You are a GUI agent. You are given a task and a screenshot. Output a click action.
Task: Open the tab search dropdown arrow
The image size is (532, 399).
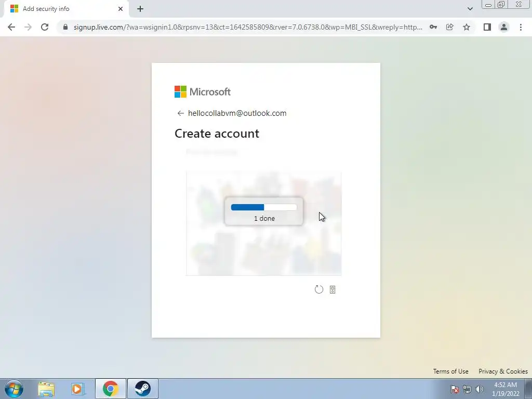[470, 9]
